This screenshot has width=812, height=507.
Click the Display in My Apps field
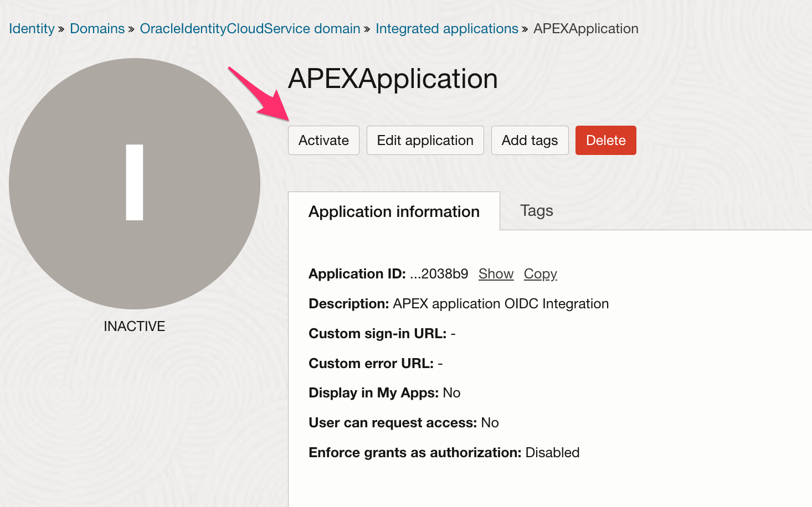pyautogui.click(x=384, y=393)
